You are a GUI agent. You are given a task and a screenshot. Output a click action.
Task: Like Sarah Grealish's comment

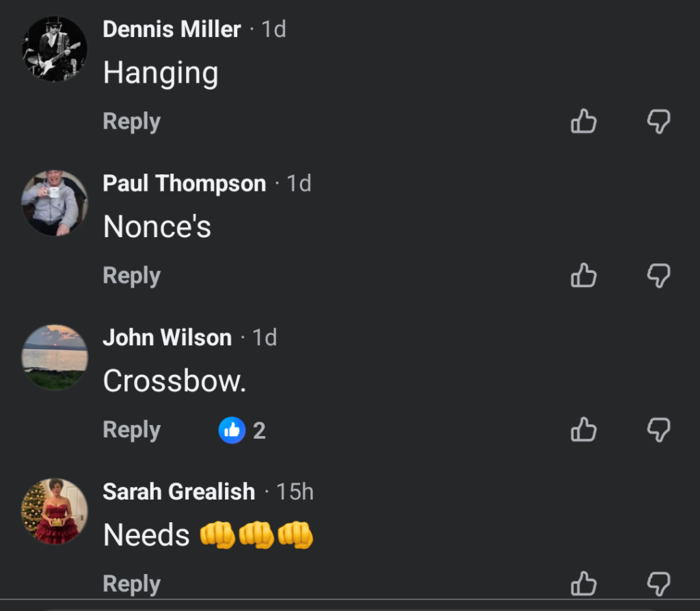coord(583,584)
